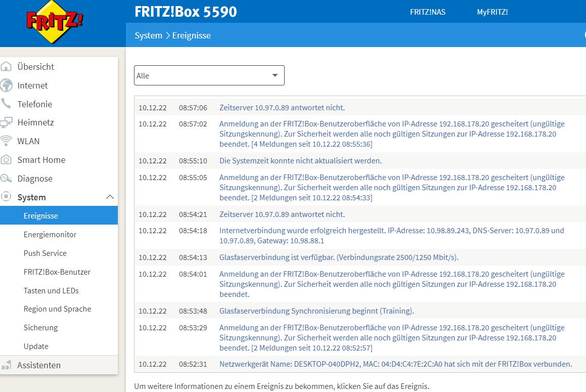Click the Assistenten icon
Viewport: 586px width, 392px height.
point(6,365)
